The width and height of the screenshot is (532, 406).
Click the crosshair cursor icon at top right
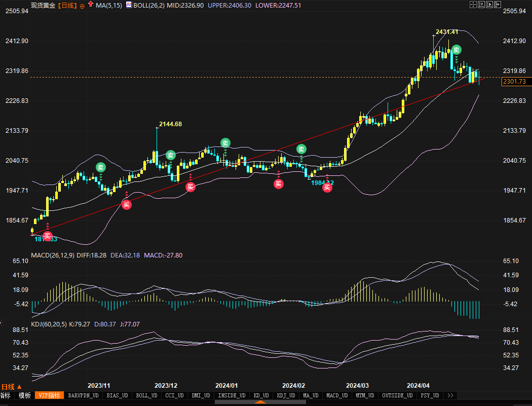[473, 5]
